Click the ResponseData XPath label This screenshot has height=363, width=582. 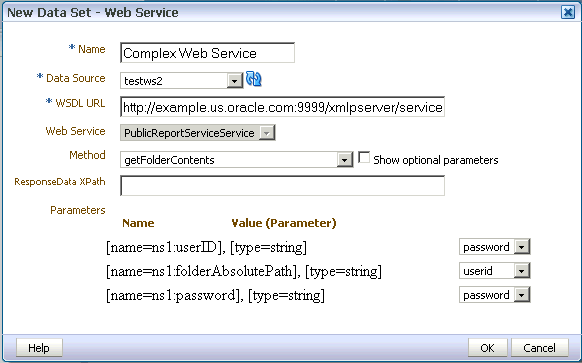[x=60, y=182]
